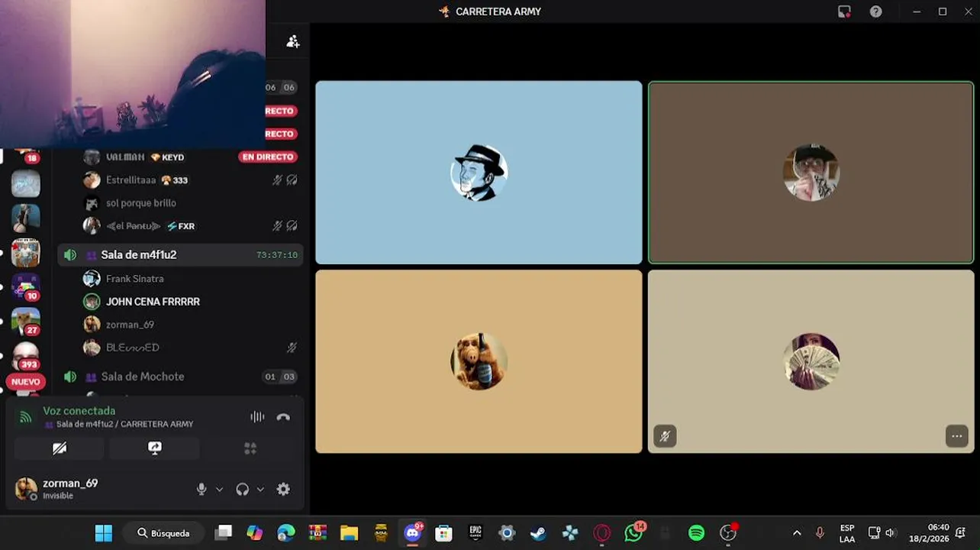Image resolution: width=980 pixels, height=550 pixels.
Task: Open WhatsApp on taskbar
Action: coord(633,533)
